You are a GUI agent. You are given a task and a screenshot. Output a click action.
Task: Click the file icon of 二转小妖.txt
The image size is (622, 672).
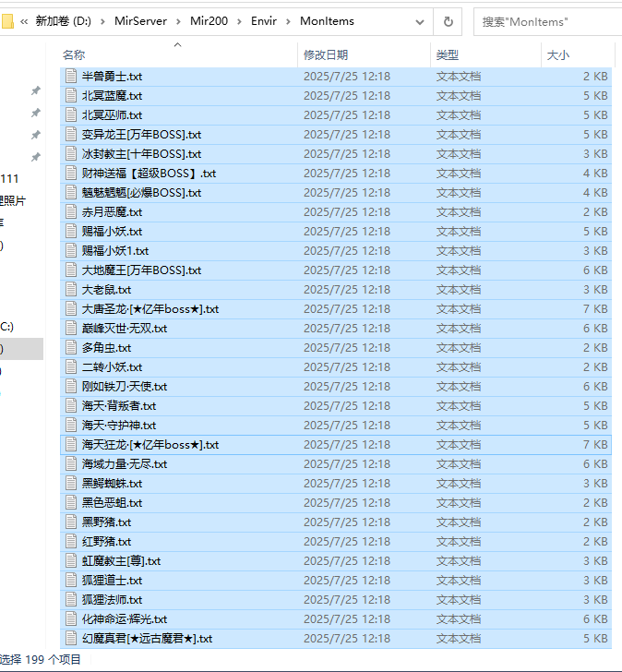pyautogui.click(x=71, y=366)
